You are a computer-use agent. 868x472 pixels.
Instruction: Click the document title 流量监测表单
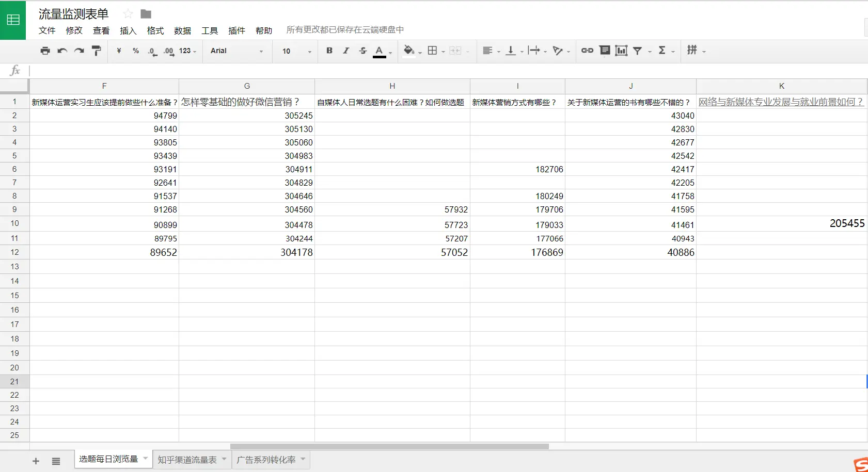[x=74, y=14]
